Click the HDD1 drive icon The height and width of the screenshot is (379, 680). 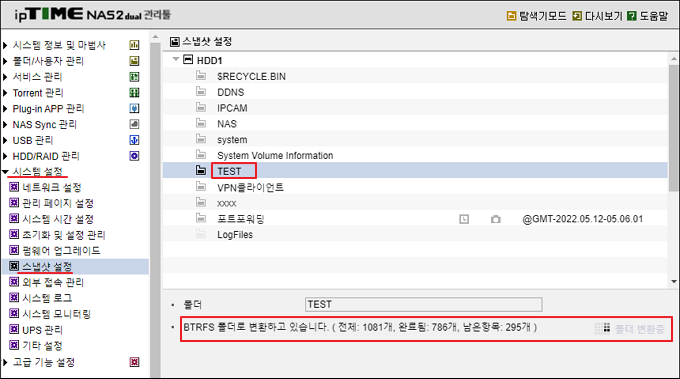click(x=188, y=59)
